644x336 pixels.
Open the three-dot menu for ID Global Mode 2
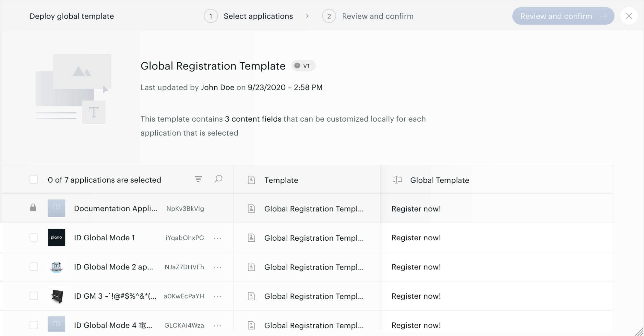point(218,267)
